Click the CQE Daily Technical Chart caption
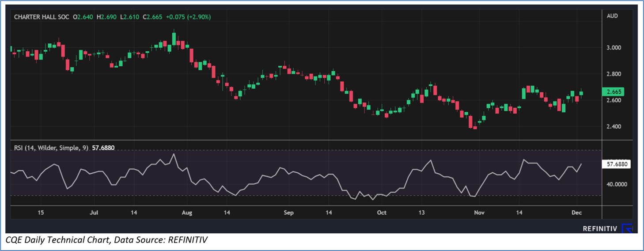This screenshot has width=644, height=251. tap(107, 240)
